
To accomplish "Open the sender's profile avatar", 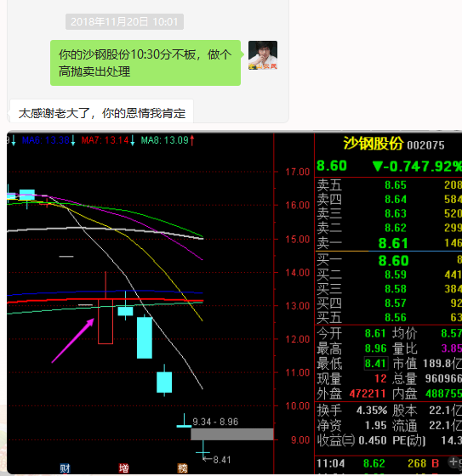I will pos(263,55).
